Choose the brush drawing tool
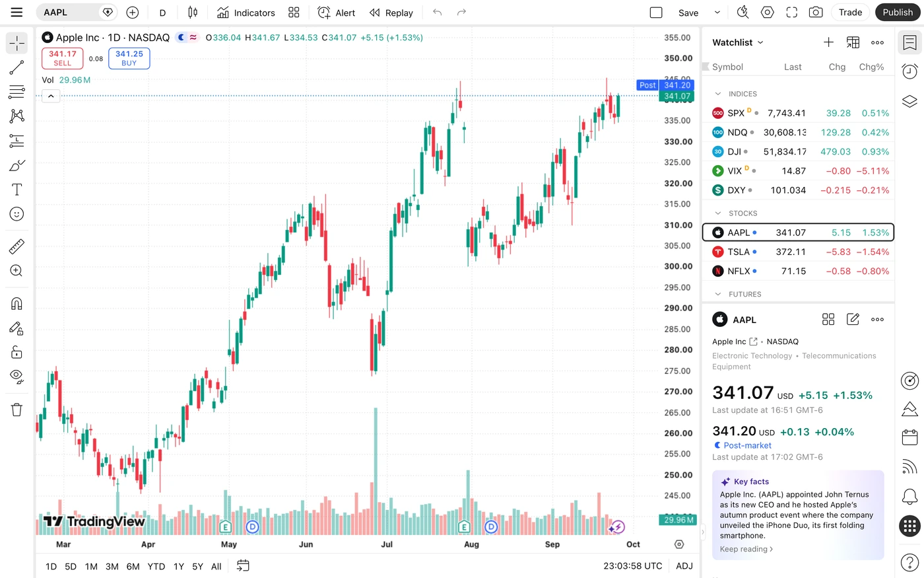This screenshot has width=924, height=578. point(16,165)
